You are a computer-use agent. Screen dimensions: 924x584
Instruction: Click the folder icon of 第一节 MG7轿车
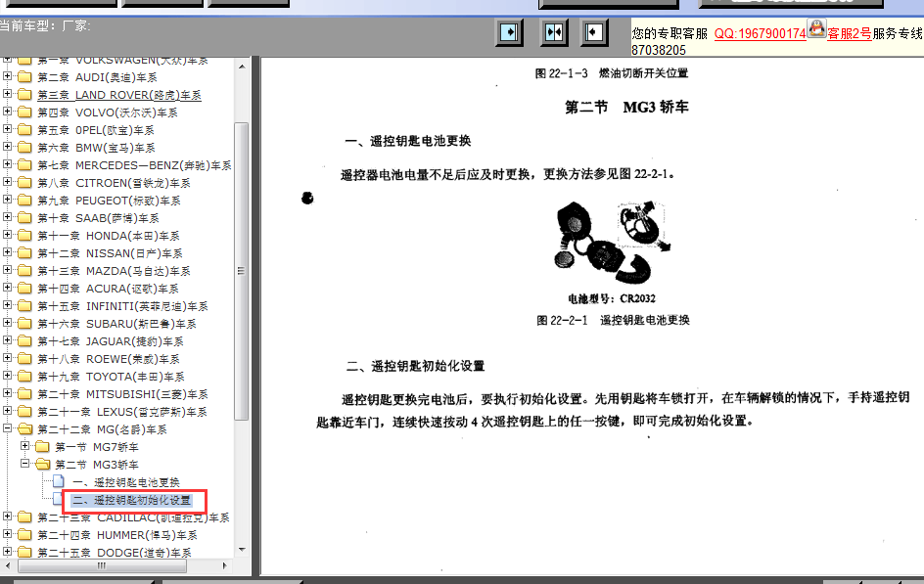[42, 447]
